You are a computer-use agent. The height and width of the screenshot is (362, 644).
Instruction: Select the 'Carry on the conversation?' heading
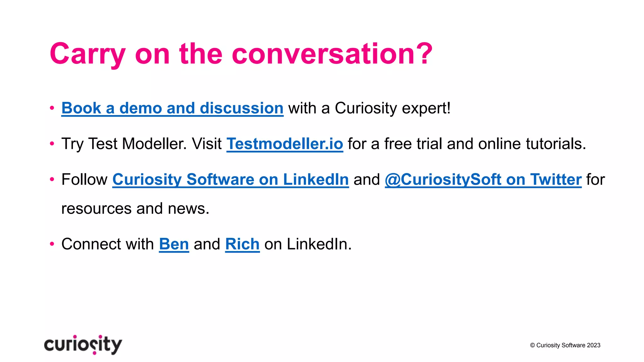click(241, 54)
